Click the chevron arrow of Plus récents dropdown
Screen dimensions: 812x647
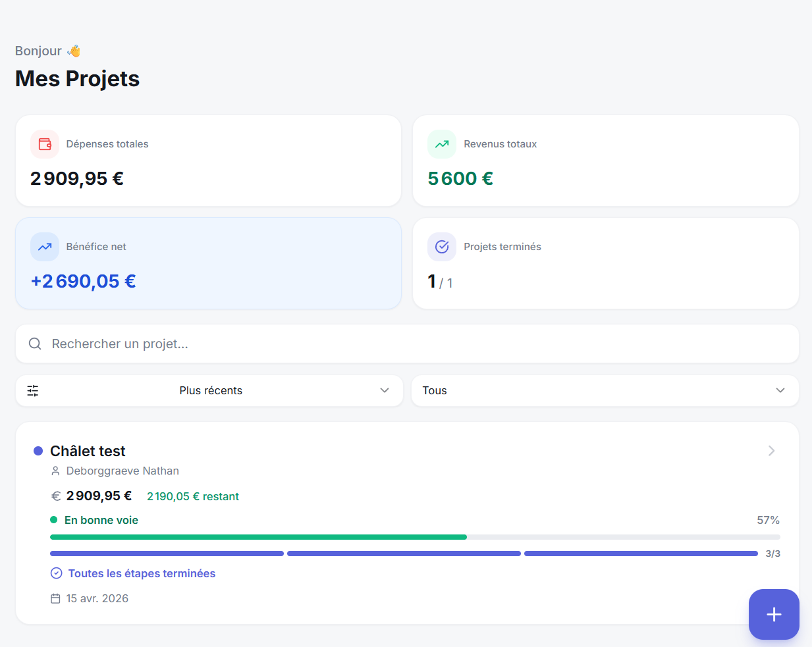(385, 390)
